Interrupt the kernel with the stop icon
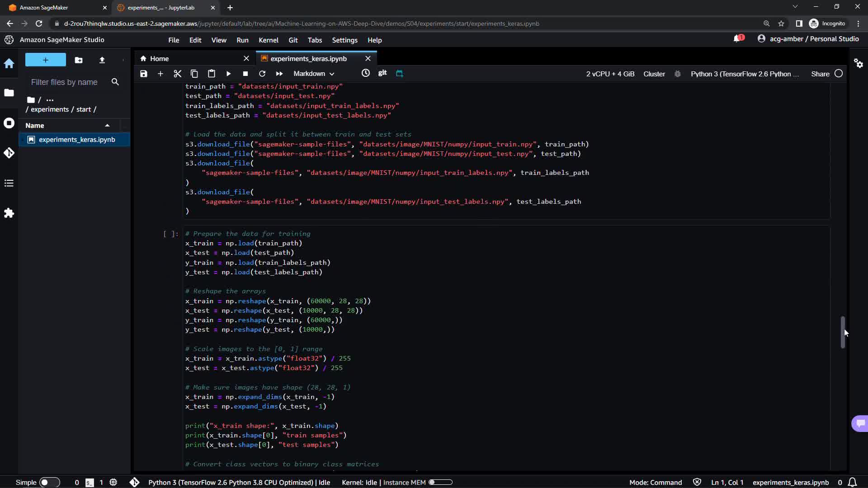Screen dimensions: 868x488 tap(245, 74)
